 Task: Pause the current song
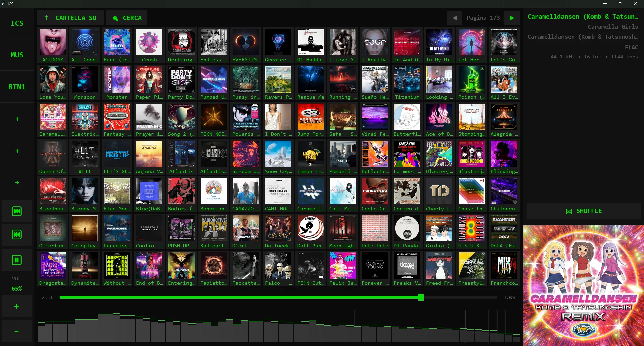pyautogui.click(x=17, y=260)
